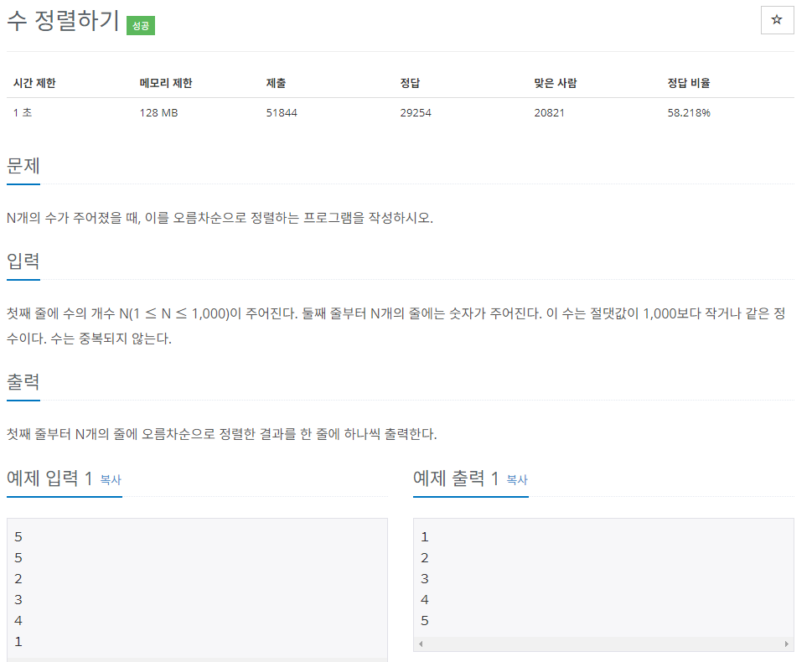Click the example input code box
Viewport: 812px width, 662px height.
[x=197, y=589]
